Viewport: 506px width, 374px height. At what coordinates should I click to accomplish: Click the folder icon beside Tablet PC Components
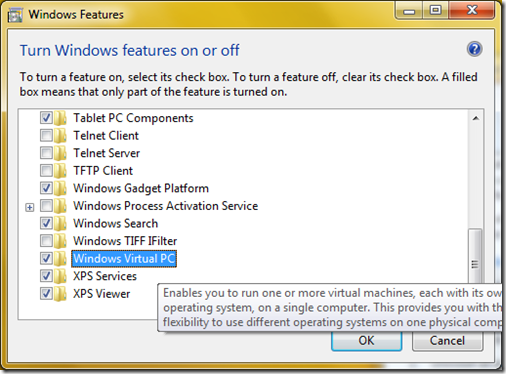point(60,118)
